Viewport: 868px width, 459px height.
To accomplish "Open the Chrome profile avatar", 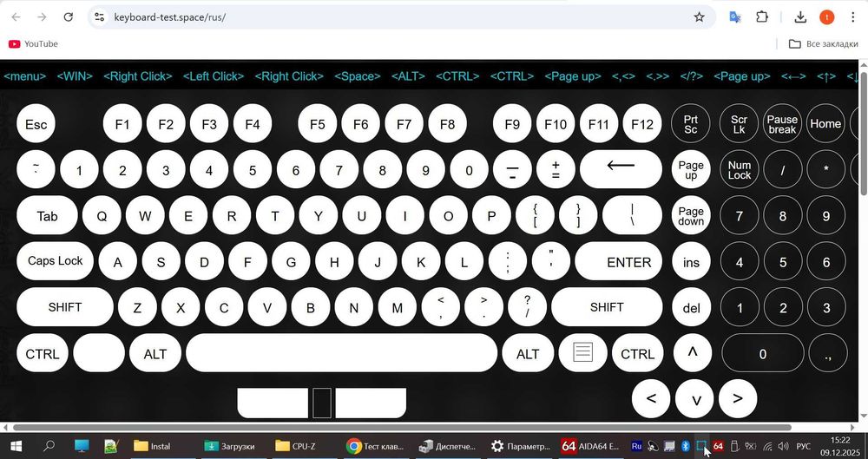I will pos(826,17).
